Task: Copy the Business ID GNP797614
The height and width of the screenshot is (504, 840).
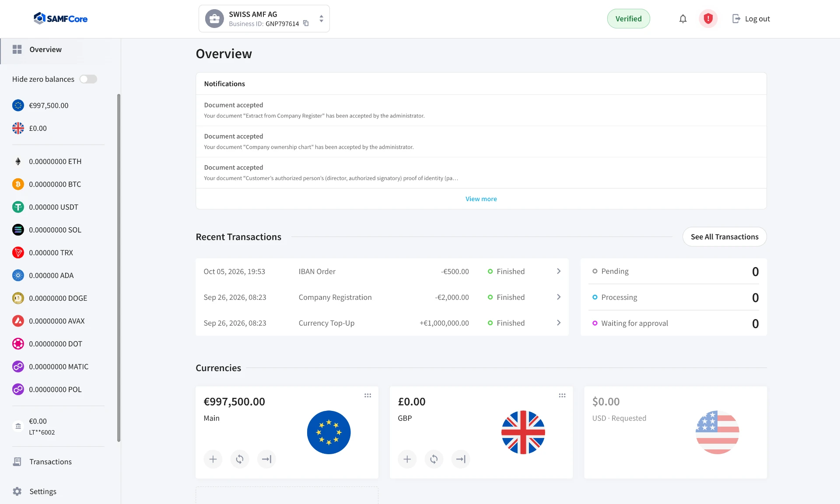Action: [x=306, y=24]
